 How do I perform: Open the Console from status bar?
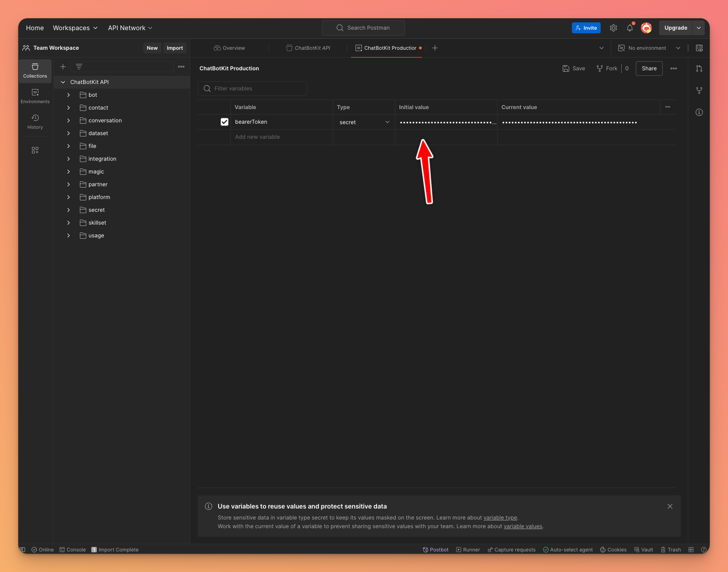pyautogui.click(x=73, y=550)
